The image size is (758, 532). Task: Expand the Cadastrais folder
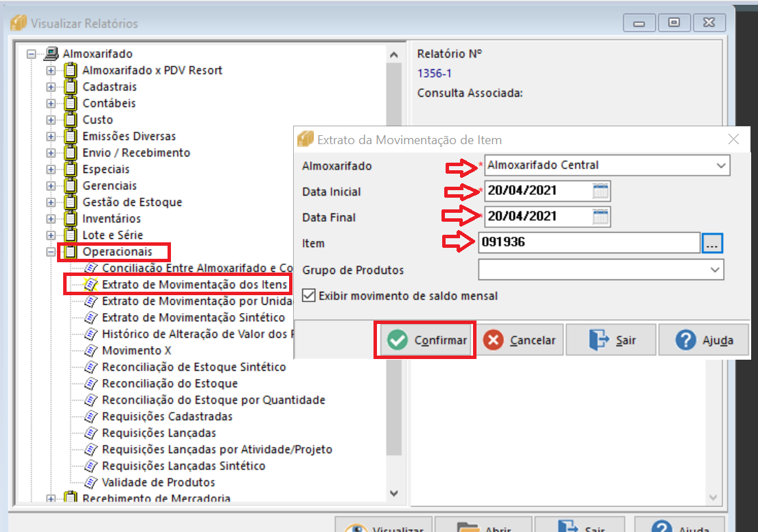[51, 87]
